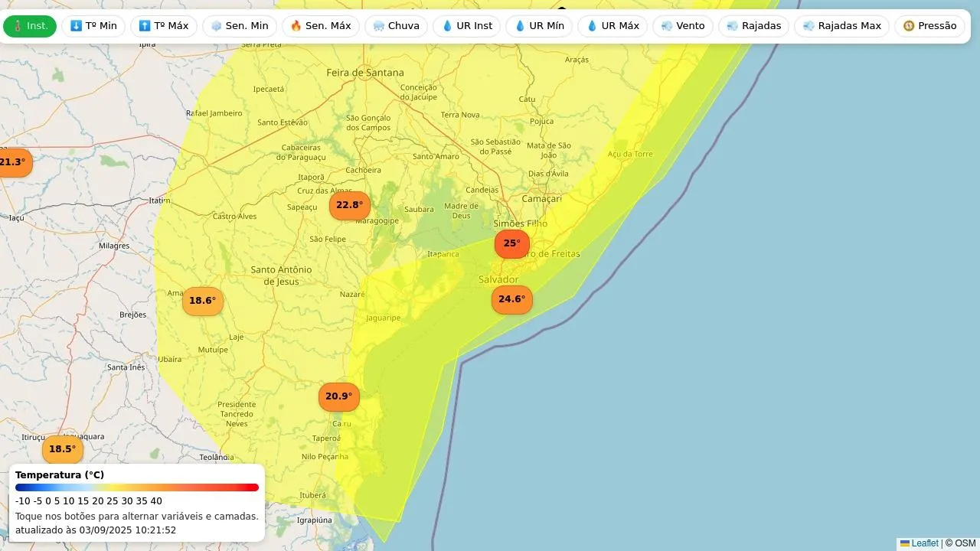This screenshot has height=551, width=980.
Task: Show Rajadas Max gusts layer
Action: pos(842,26)
